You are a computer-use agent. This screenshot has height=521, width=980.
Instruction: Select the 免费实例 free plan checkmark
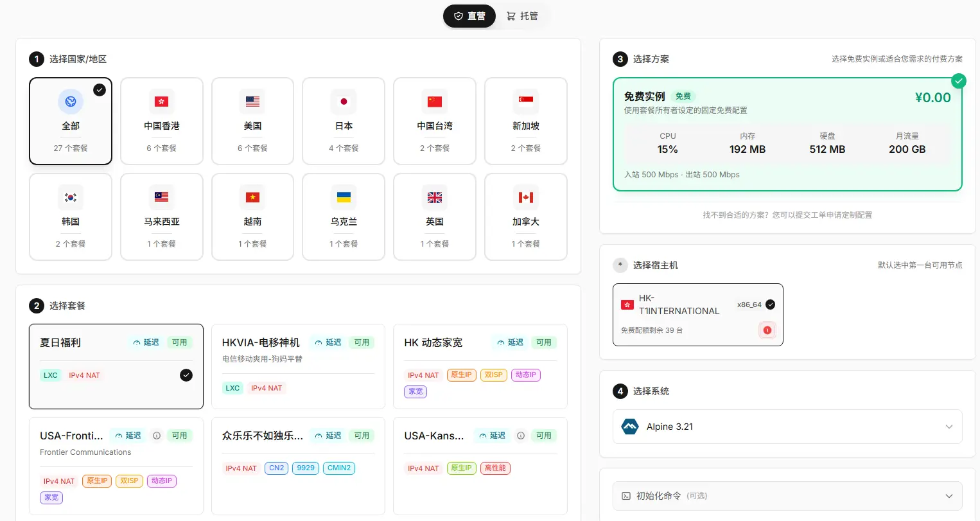(x=958, y=81)
